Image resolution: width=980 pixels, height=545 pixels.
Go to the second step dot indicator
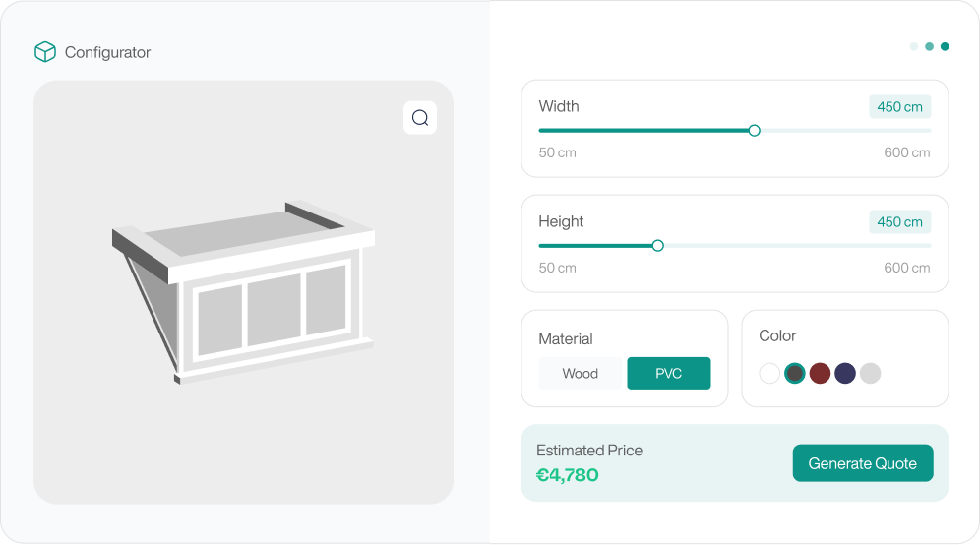(929, 46)
